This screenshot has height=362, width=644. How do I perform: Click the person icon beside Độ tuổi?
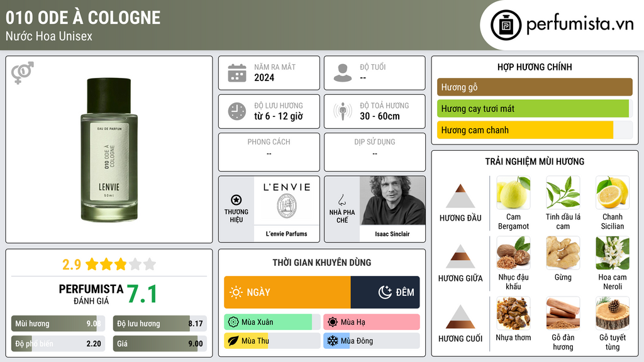click(343, 73)
